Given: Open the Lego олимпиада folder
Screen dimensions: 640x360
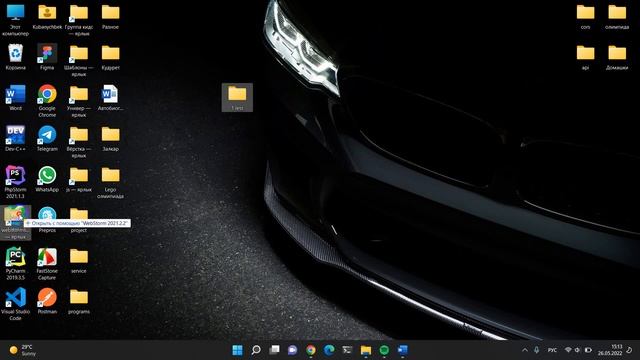Looking at the screenshot, I should pos(110,182).
